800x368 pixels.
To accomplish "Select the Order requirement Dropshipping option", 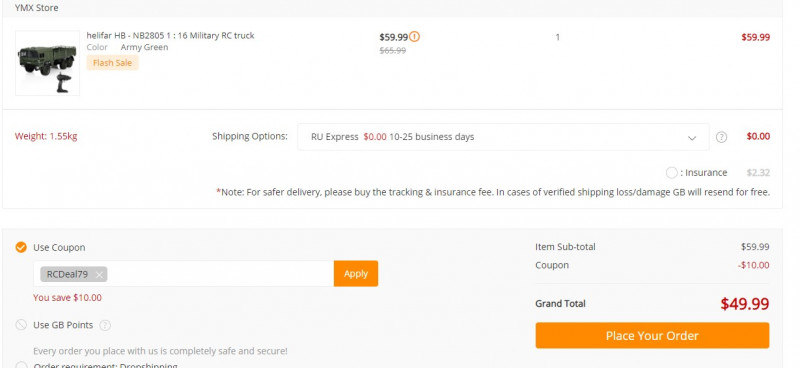I will tap(21, 365).
